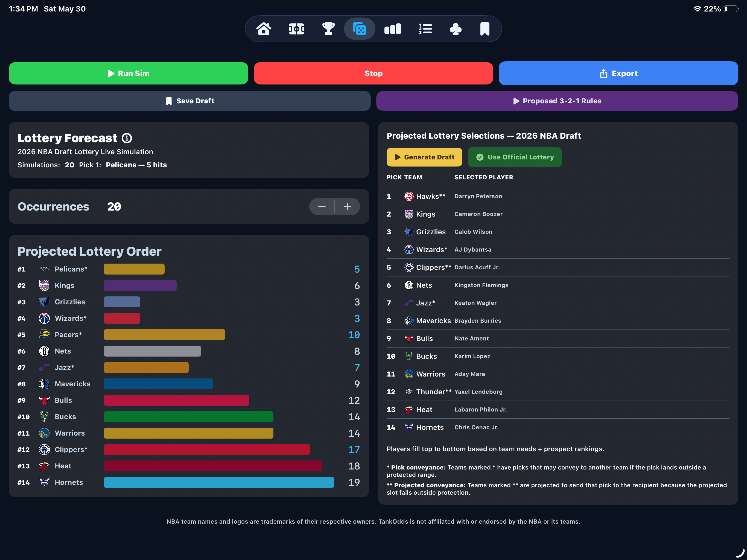
Task: Click the Bulls logo in lottery order
Action: pyautogui.click(x=44, y=400)
